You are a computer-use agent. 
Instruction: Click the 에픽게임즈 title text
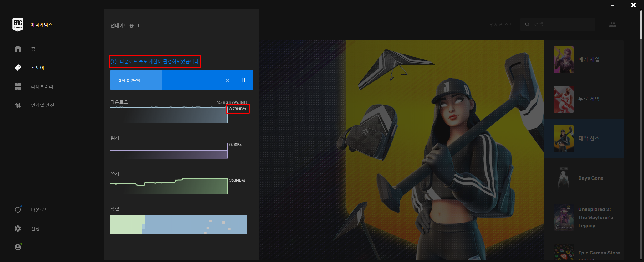coord(41,25)
